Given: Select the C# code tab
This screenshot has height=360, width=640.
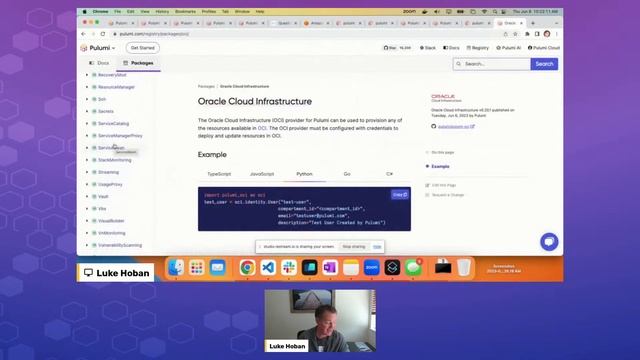Looking at the screenshot, I should pos(390,174).
